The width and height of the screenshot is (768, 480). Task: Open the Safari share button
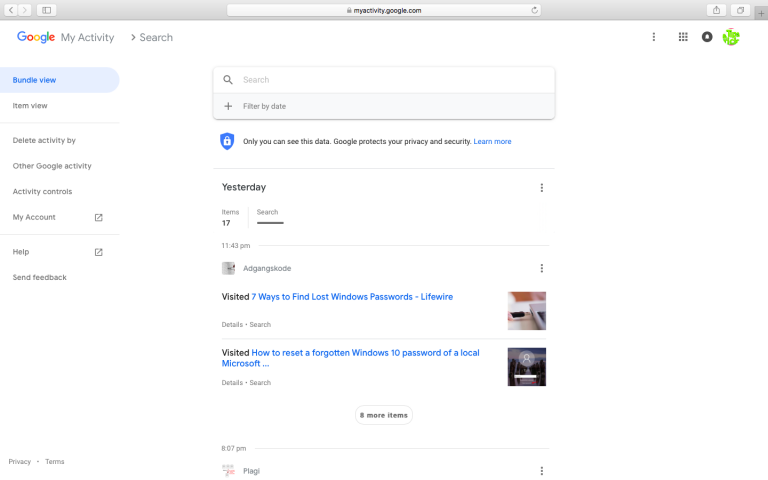click(717, 10)
